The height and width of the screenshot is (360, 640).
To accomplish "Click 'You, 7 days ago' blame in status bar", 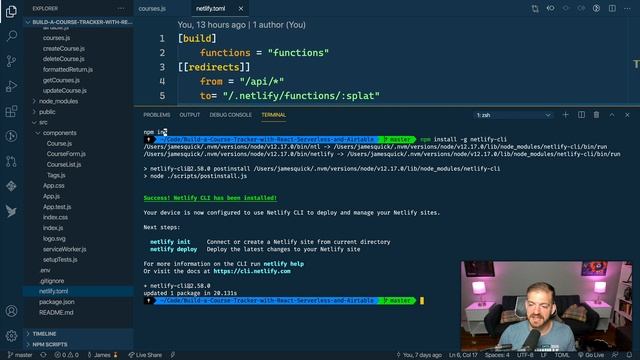I will coord(419,355).
